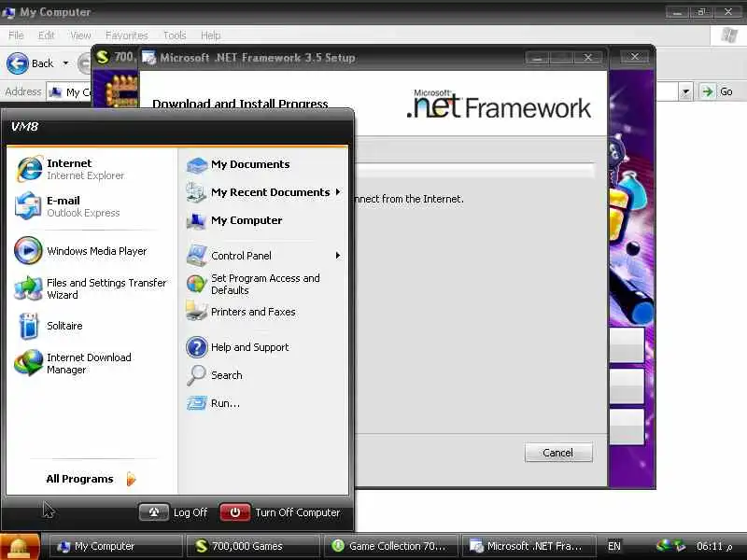The width and height of the screenshot is (747, 560).
Task: Open the Run... dialog icon
Action: coord(196,403)
